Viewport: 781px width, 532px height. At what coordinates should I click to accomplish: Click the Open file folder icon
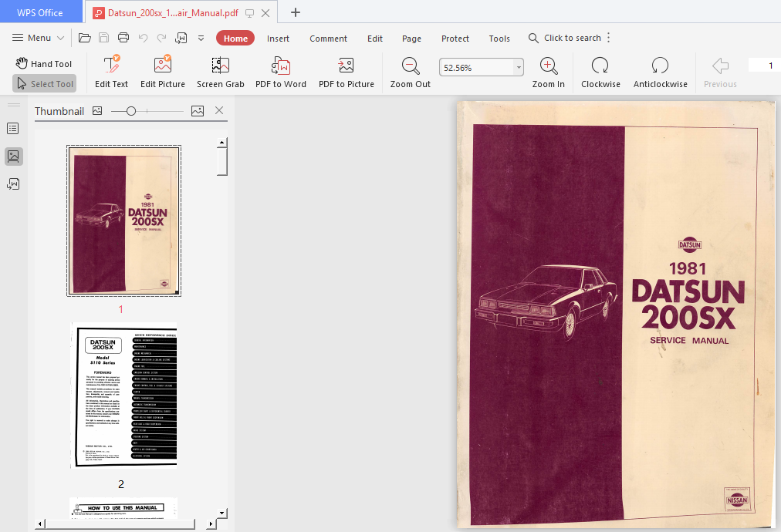click(85, 38)
